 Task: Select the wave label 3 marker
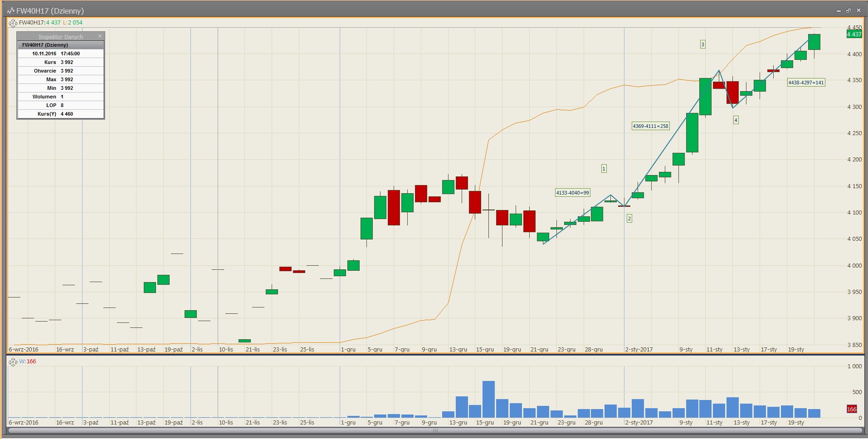coord(702,44)
